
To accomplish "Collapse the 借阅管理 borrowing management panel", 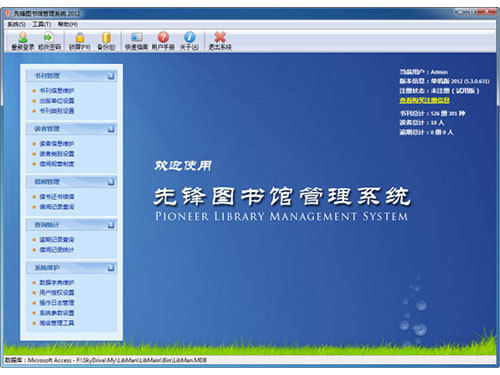I will 111,182.
